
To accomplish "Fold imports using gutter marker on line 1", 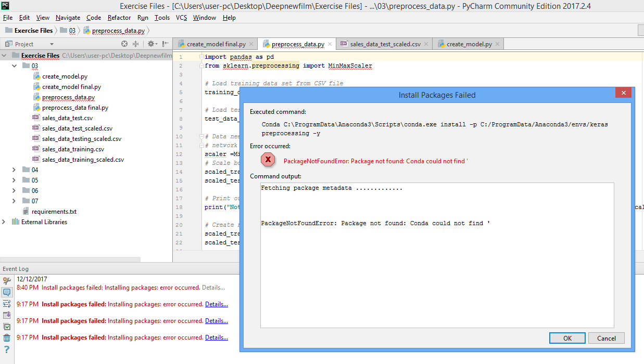I will tap(200, 57).
